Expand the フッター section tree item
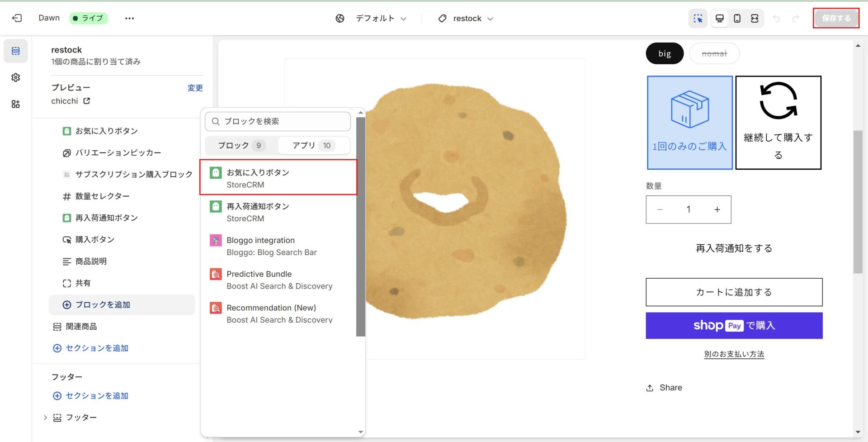This screenshot has width=868, height=442. [x=45, y=418]
